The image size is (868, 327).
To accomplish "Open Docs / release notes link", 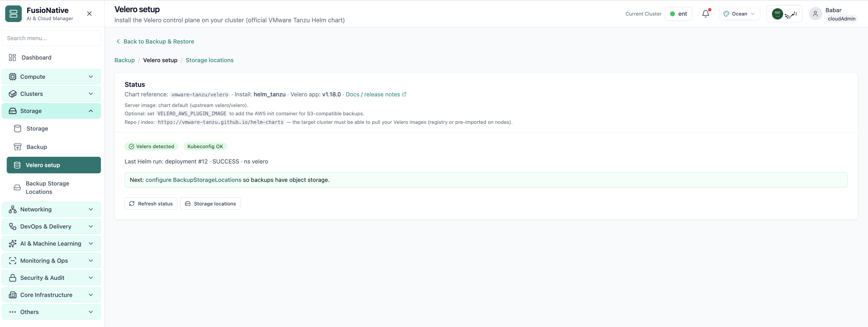I will pyautogui.click(x=376, y=95).
